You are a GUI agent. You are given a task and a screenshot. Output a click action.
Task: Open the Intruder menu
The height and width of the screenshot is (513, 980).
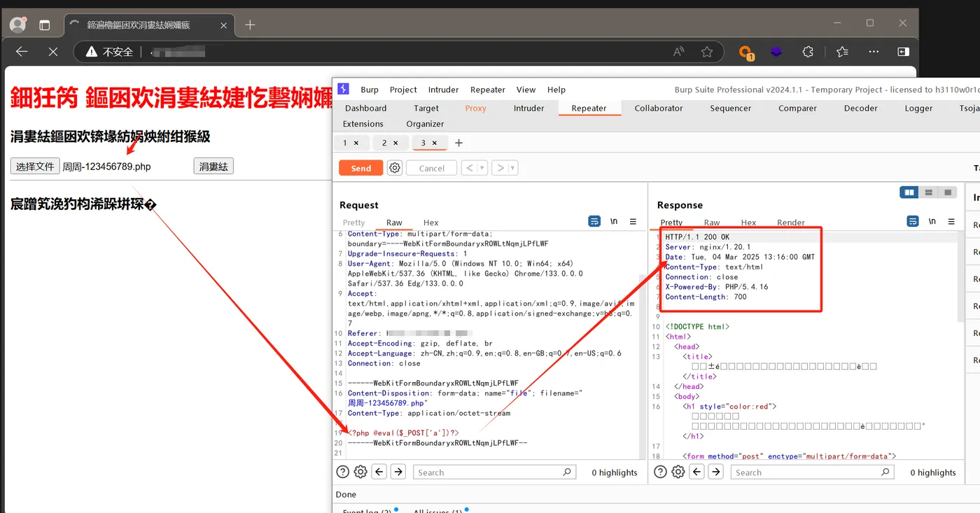(x=444, y=90)
